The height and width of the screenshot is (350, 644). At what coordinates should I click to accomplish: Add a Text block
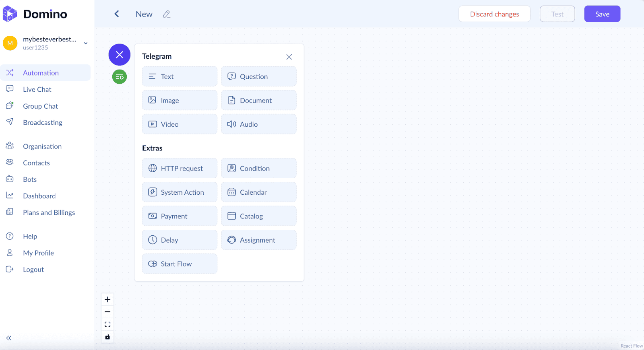[x=180, y=76]
